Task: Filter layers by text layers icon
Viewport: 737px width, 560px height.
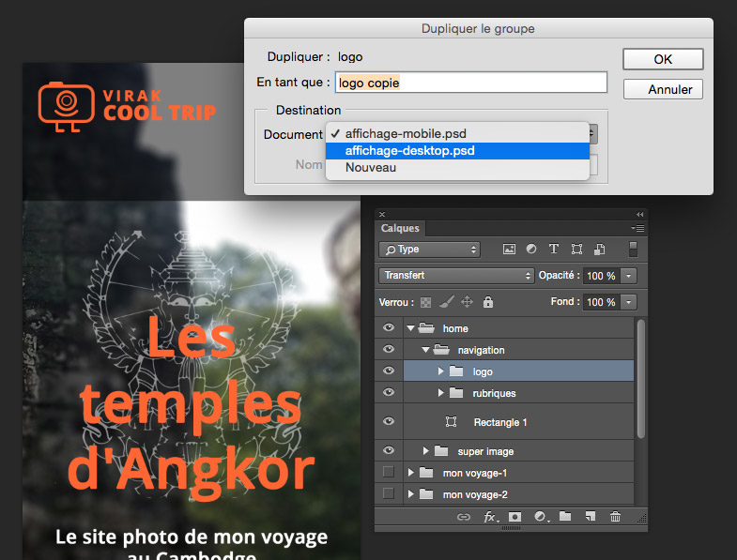Action: 554,249
